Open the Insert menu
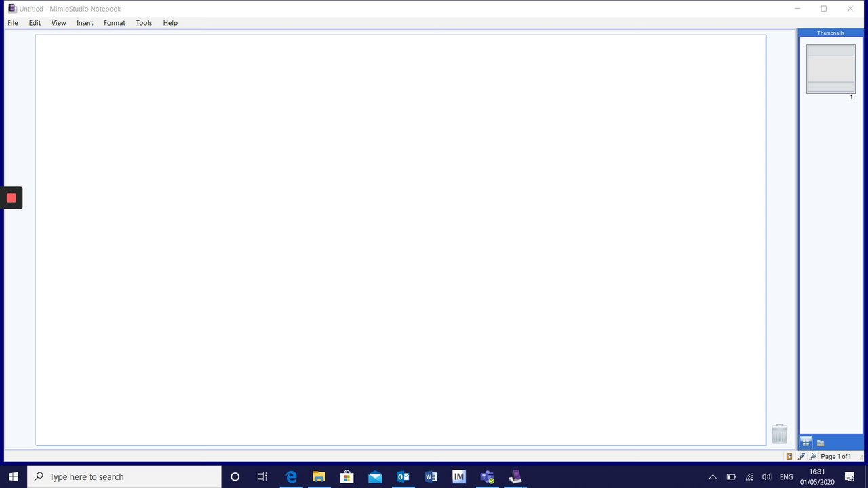 [x=85, y=23]
